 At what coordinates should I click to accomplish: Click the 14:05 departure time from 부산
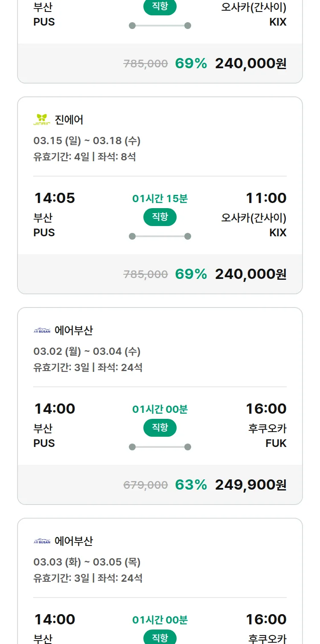[55, 198]
